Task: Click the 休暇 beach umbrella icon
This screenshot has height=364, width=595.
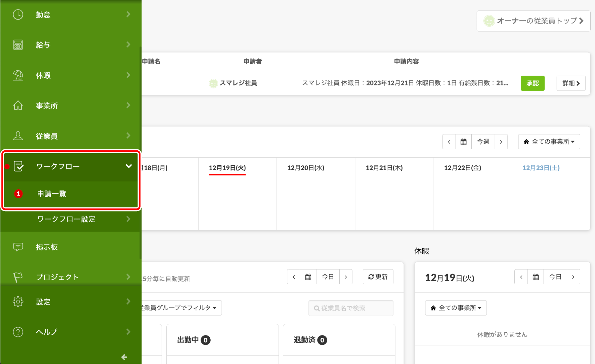Action: [18, 75]
